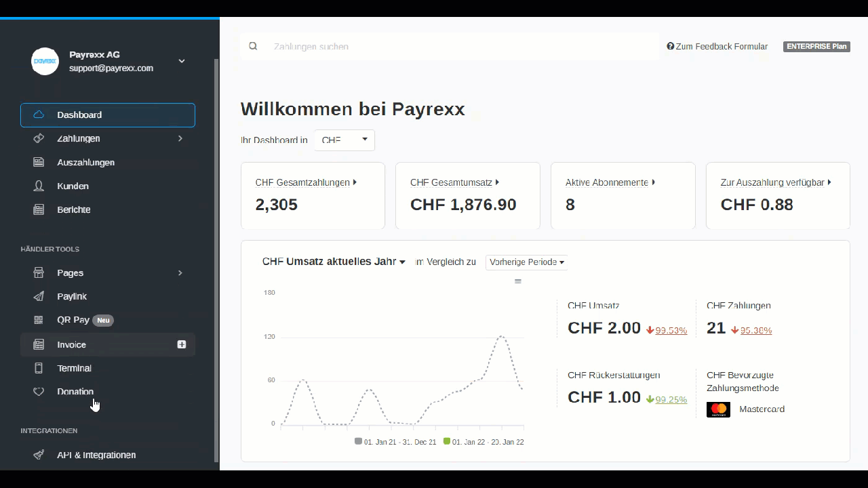
Task: Click the support@payrexx.com email text
Action: 111,68
